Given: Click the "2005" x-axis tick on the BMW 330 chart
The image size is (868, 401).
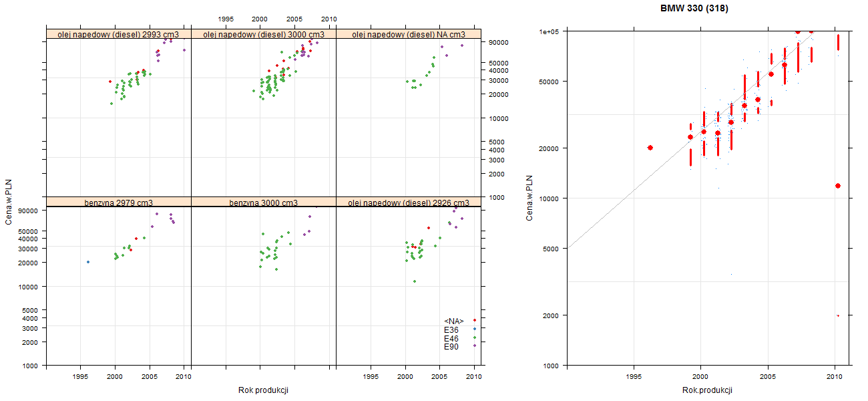Looking at the screenshot, I should (x=768, y=377).
